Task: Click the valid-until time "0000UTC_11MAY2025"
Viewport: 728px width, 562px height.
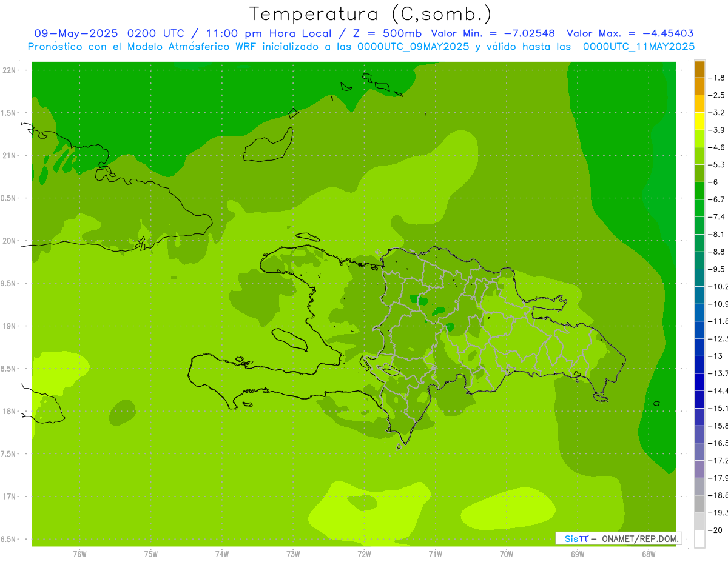Action: [x=638, y=47]
